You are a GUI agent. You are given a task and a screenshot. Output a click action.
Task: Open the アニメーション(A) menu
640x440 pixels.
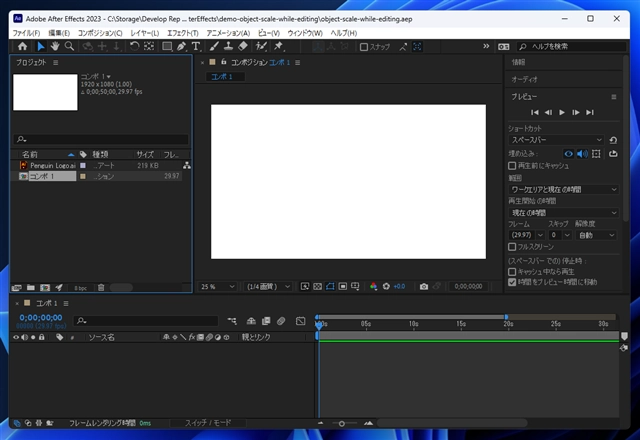click(x=228, y=33)
